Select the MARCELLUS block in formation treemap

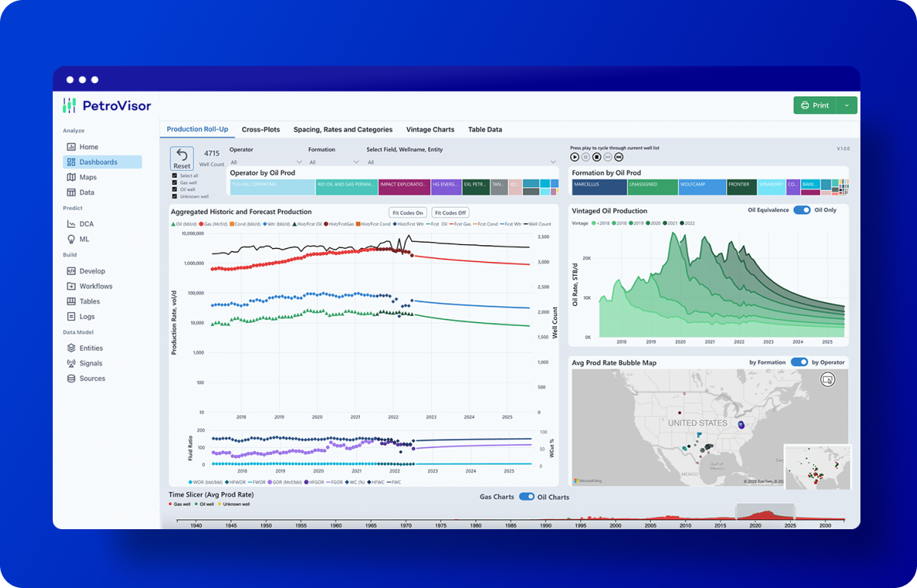tap(599, 186)
